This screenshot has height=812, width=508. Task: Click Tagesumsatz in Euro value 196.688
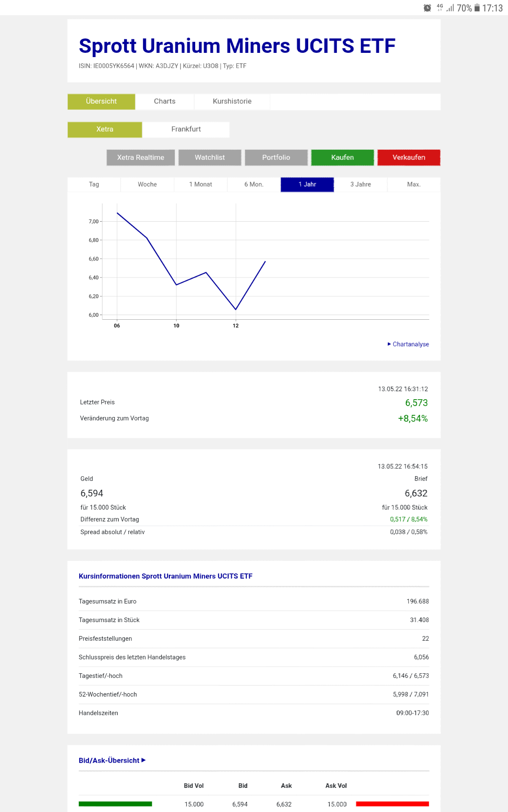(x=418, y=601)
